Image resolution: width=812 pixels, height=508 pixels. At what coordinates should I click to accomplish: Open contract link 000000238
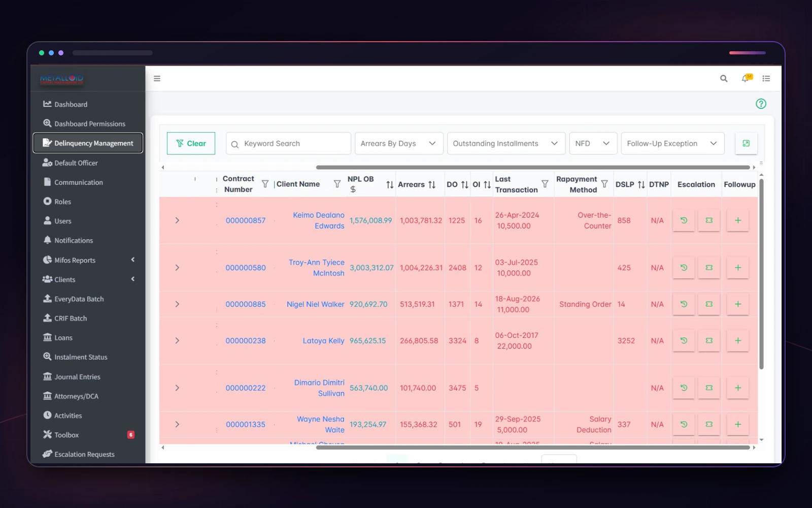coord(246,341)
